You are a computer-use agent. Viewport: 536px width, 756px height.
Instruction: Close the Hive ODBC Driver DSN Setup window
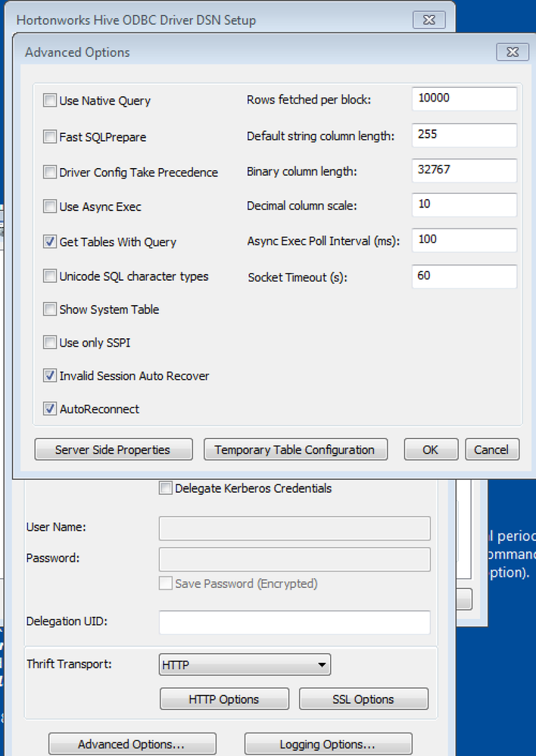pos(429,20)
